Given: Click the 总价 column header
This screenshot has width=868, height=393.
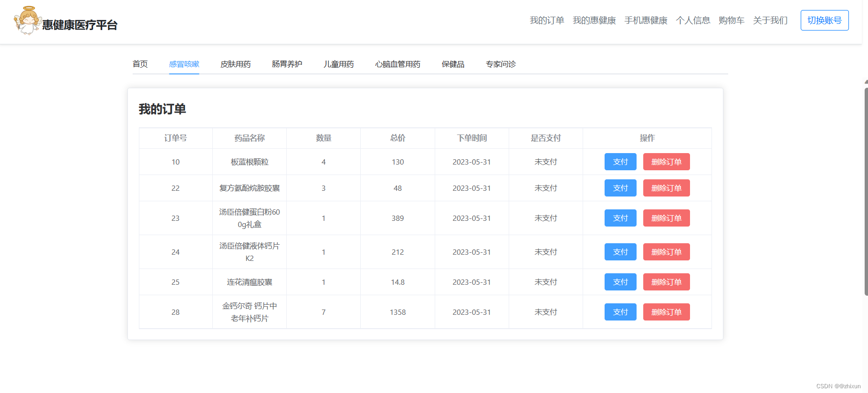Looking at the screenshot, I should [x=397, y=138].
